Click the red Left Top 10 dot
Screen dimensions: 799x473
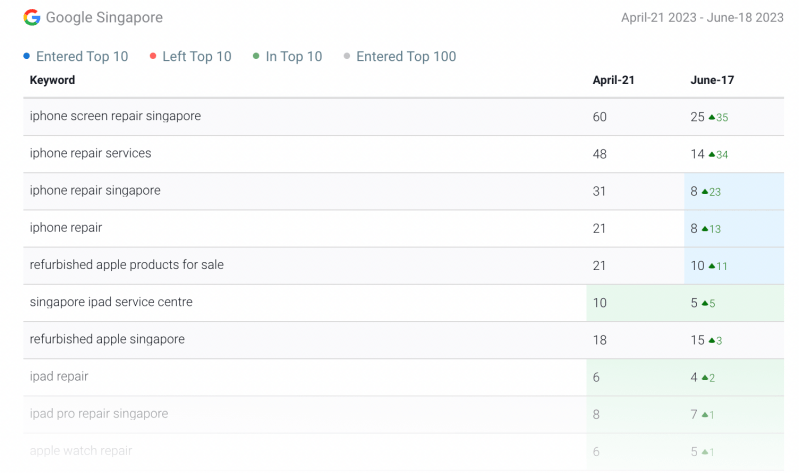(152, 56)
